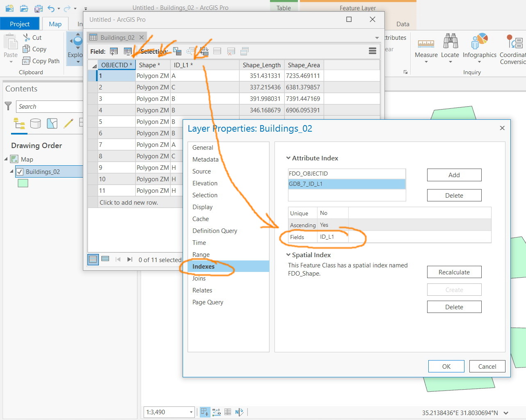Click Delete button for attribute index
Screen dimensions: 526x420
pyautogui.click(x=454, y=196)
